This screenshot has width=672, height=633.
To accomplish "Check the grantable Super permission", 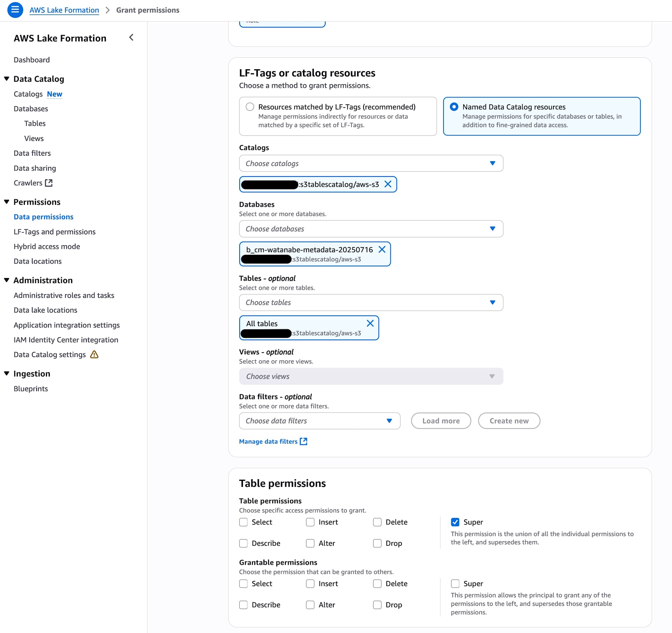I will (x=455, y=583).
